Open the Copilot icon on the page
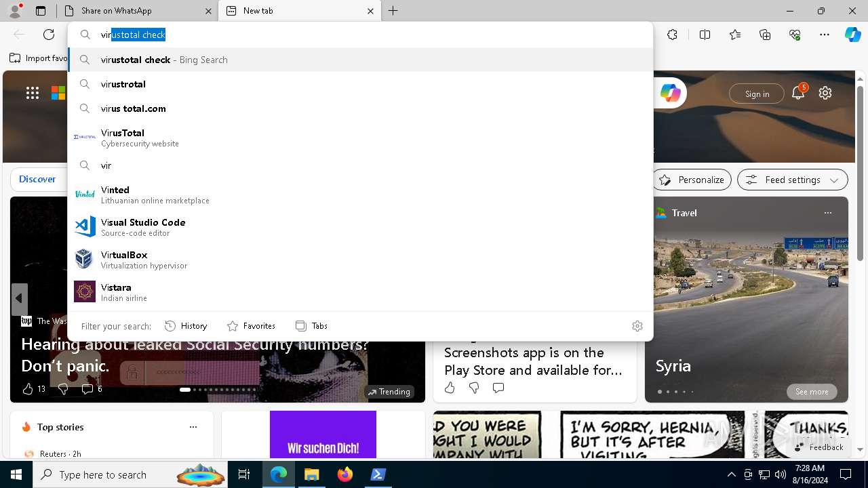868x488 pixels. coord(670,93)
